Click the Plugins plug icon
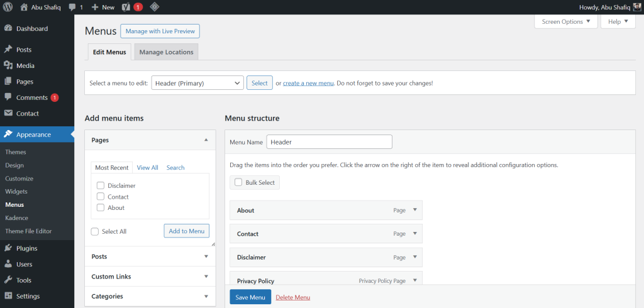This screenshot has height=308, width=644. [8, 248]
